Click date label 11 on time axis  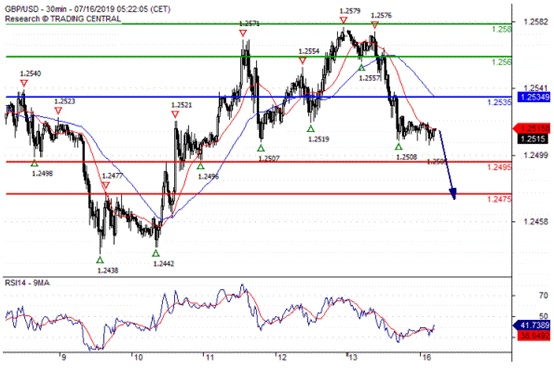[x=210, y=358]
